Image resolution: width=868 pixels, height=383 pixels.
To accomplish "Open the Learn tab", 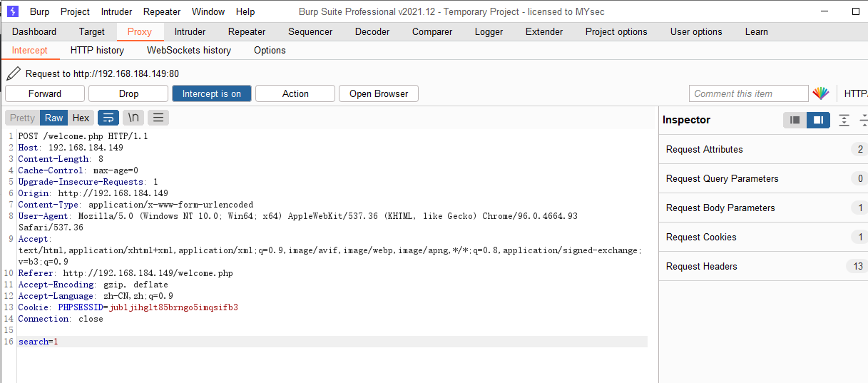I will [x=757, y=31].
